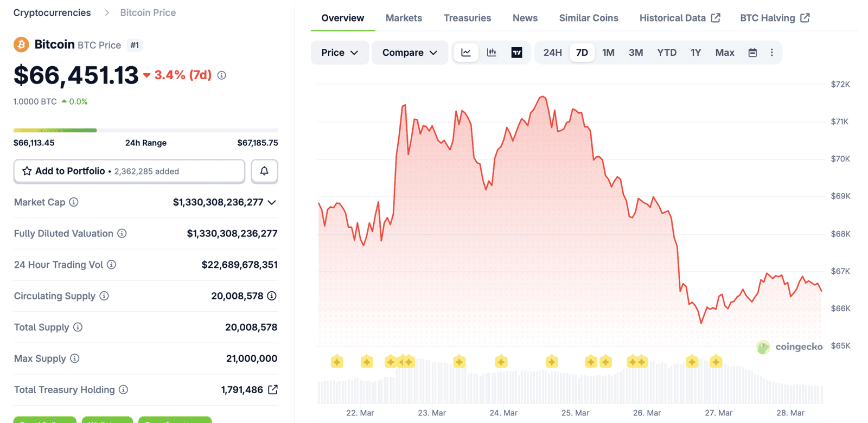Click the 24h Range progress bar
This screenshot has width=868, height=423.
click(145, 130)
